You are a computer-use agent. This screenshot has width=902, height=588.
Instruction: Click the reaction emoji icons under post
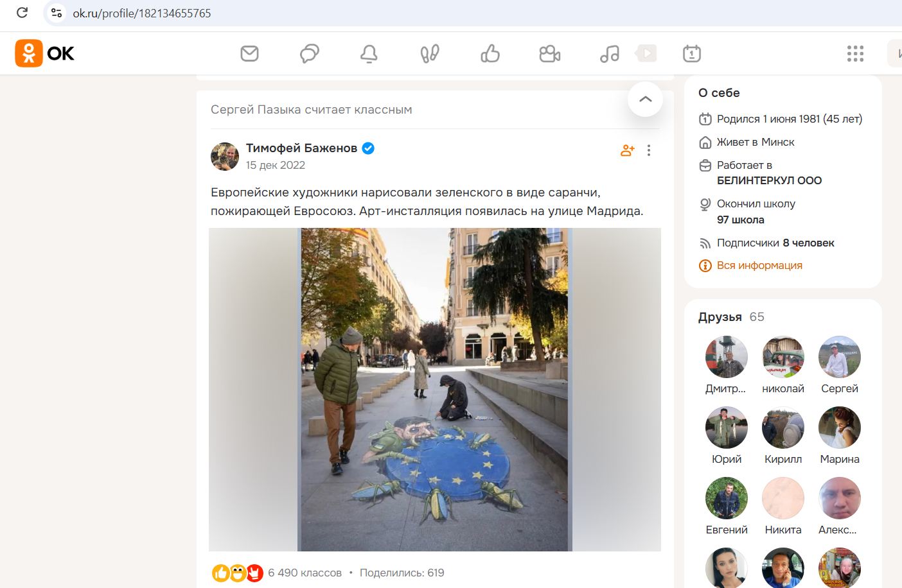coord(238,573)
